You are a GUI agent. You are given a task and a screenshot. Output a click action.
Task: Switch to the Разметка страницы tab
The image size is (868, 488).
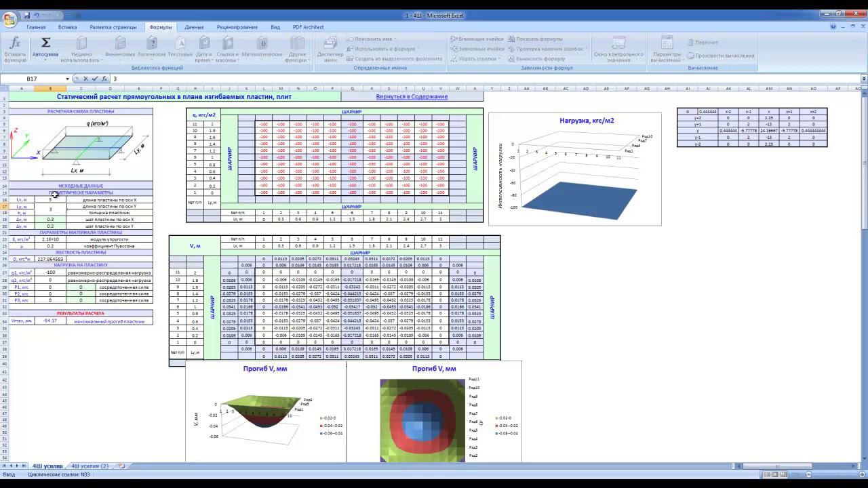pos(113,27)
